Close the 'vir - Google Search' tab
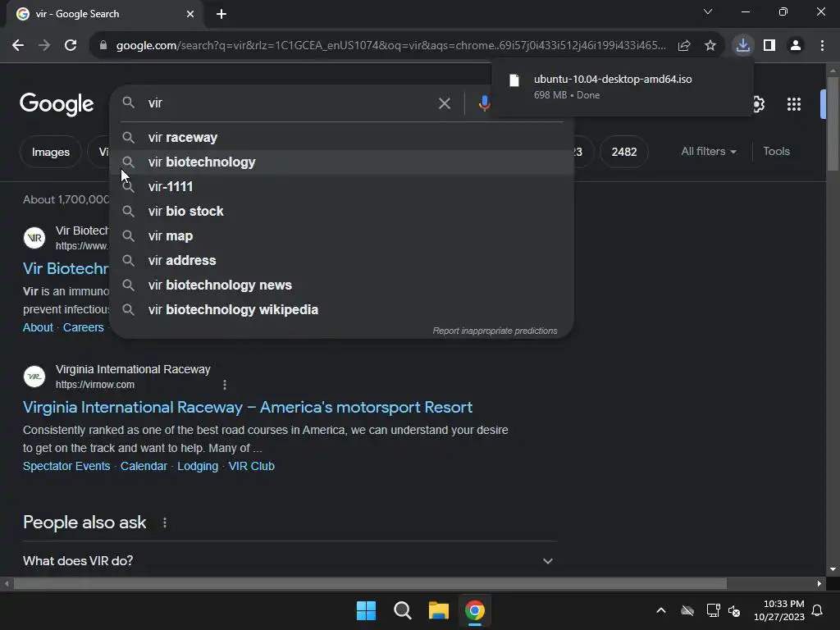The image size is (840, 630). tap(190, 14)
